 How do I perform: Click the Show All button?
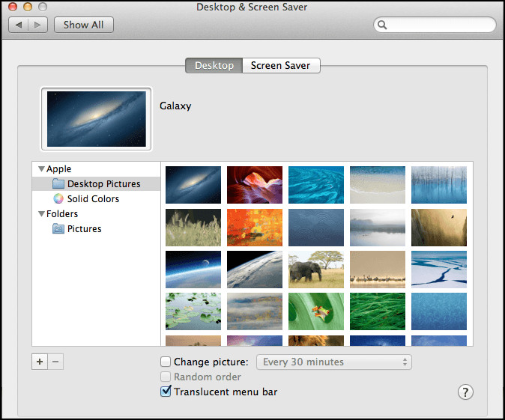(84, 25)
